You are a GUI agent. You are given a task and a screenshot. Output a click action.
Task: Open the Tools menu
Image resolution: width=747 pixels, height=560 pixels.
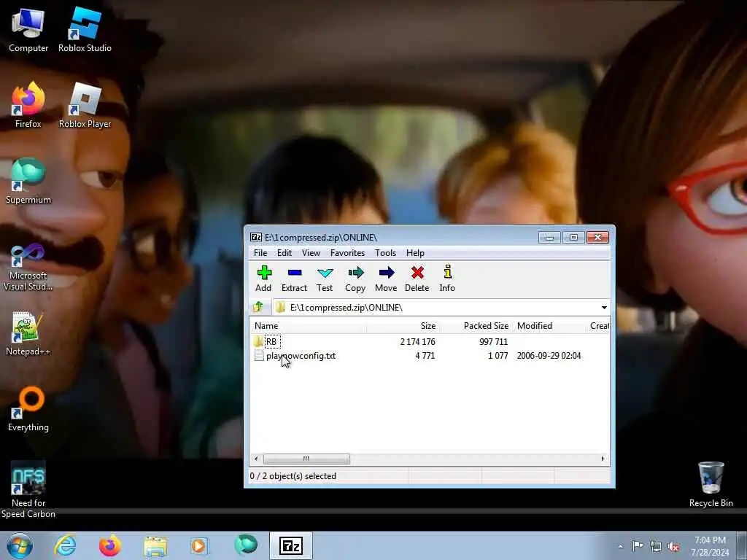pos(385,253)
